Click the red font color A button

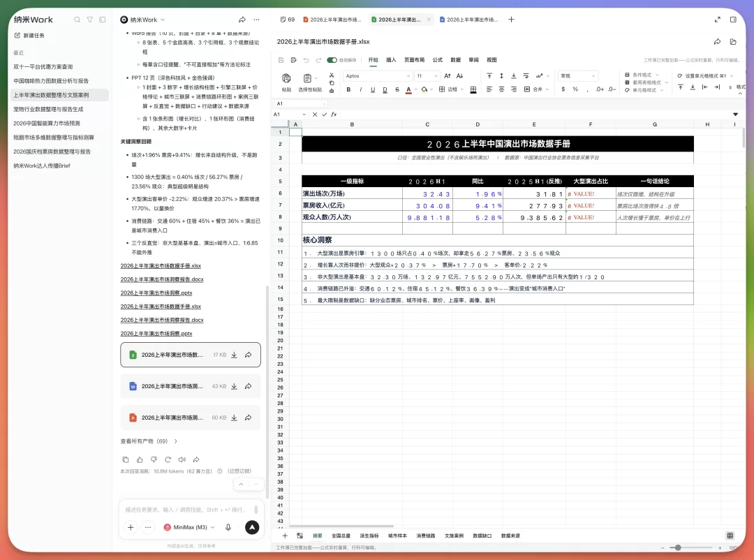[x=408, y=89]
